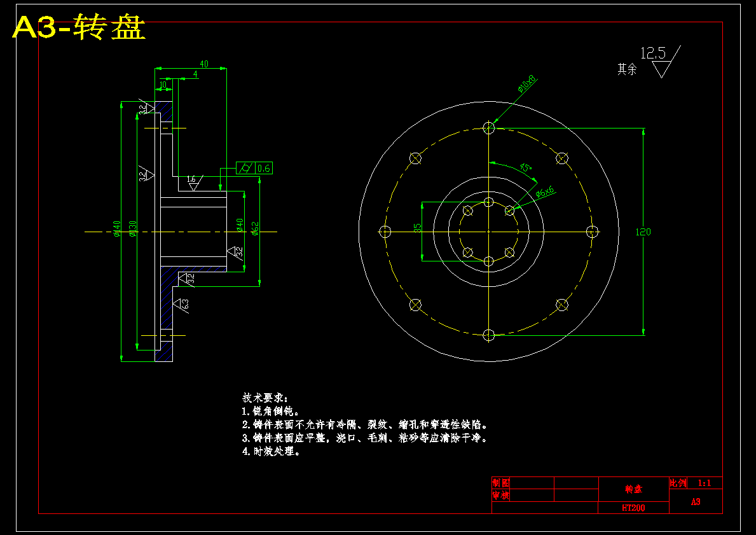The height and width of the screenshot is (535, 756).
Task: Click the "45°" angle dimension
Action: pos(526,167)
